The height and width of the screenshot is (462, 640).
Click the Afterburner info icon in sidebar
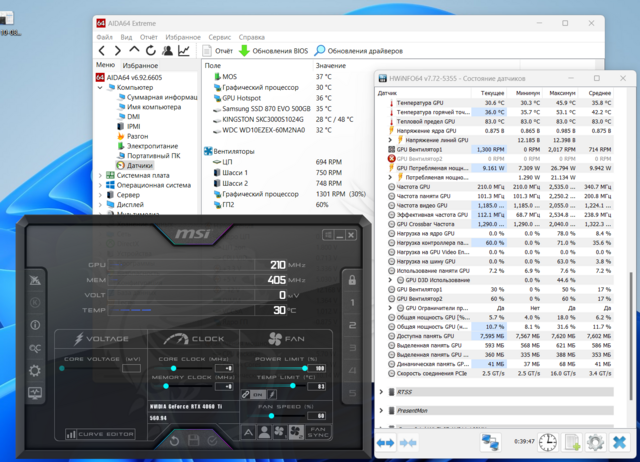(x=36, y=326)
